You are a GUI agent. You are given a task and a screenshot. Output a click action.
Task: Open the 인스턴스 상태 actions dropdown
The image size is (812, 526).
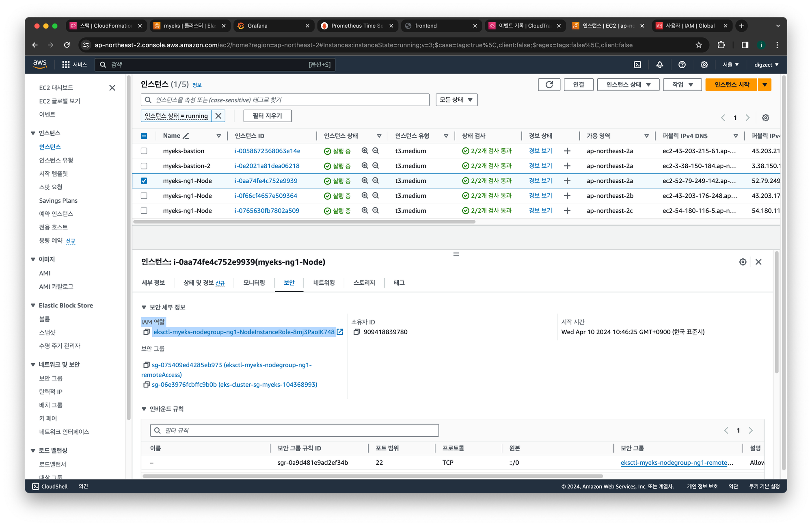[x=628, y=84]
